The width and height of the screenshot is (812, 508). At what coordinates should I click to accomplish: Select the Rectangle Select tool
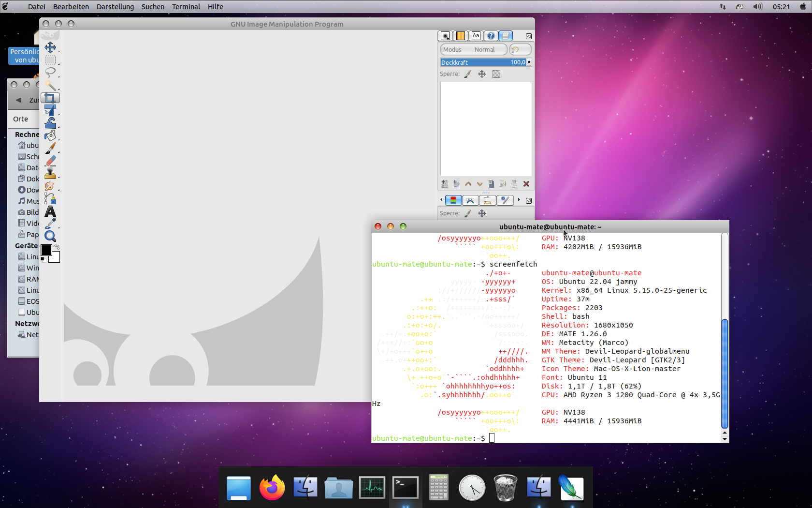pyautogui.click(x=50, y=60)
